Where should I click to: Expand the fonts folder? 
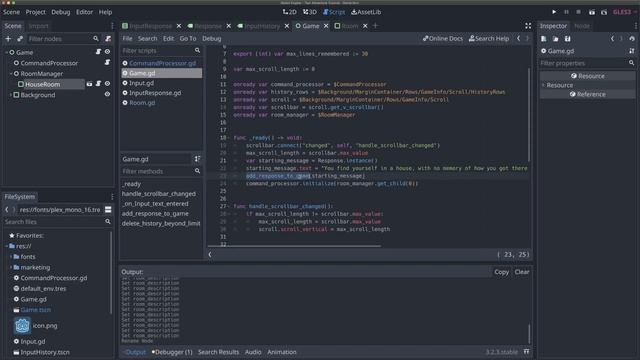point(11,257)
